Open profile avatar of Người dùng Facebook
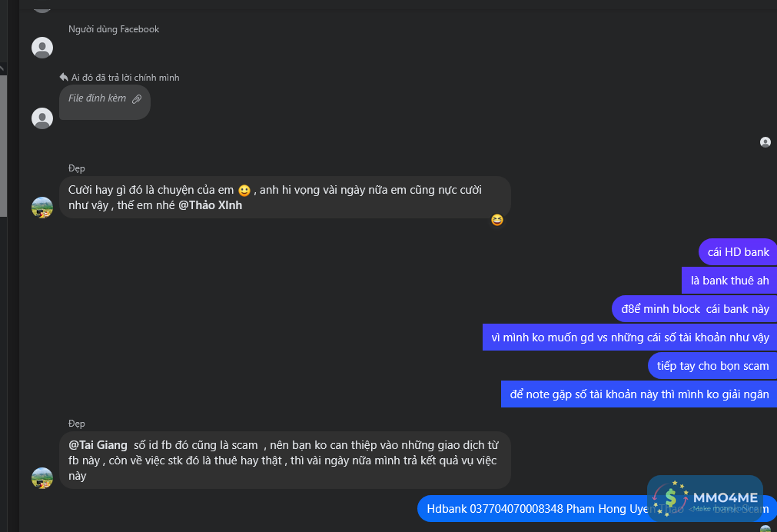This screenshot has height=532, width=777. tap(42, 48)
